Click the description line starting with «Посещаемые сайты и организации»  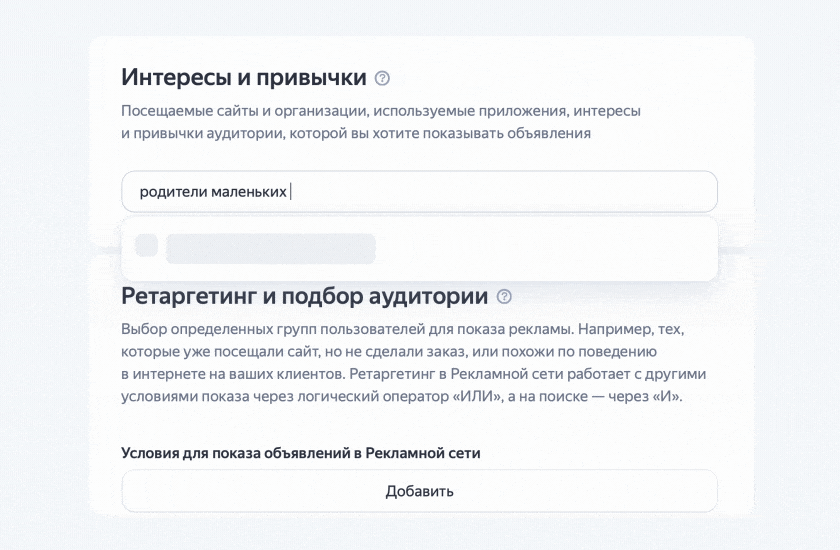pos(380,112)
